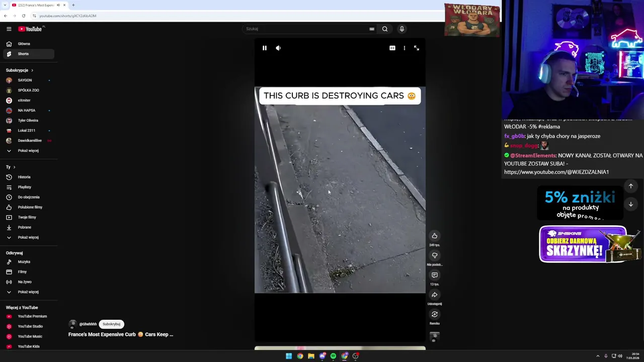Open the Chrome tab search dropdown arrow
Image resolution: width=644 pixels, height=362 pixels.
click(5, 5)
